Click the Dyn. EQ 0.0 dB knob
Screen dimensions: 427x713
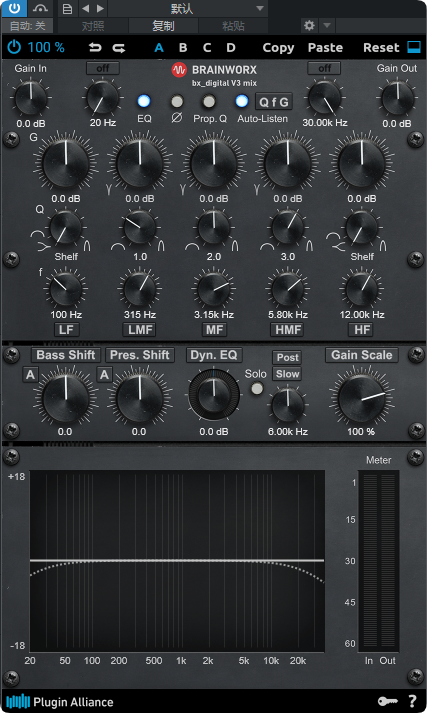[x=214, y=394]
